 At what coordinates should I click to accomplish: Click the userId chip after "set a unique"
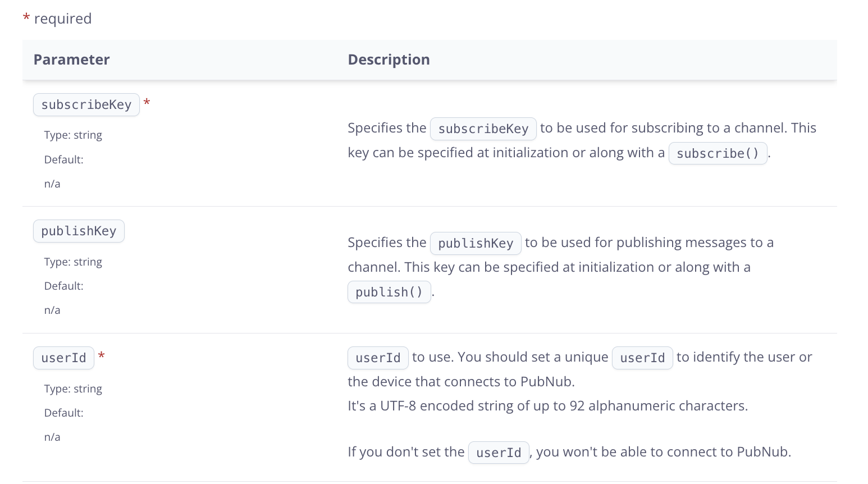pyautogui.click(x=642, y=358)
